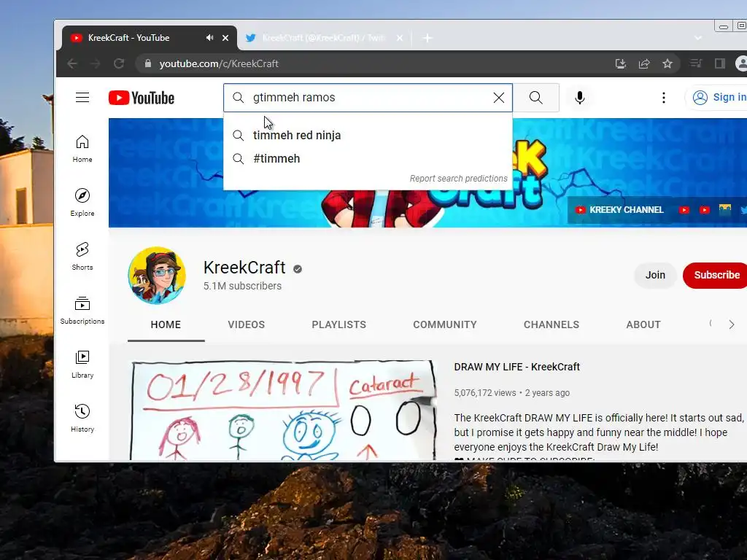The width and height of the screenshot is (747, 560).
Task: View site info via lock icon
Action: (x=147, y=63)
